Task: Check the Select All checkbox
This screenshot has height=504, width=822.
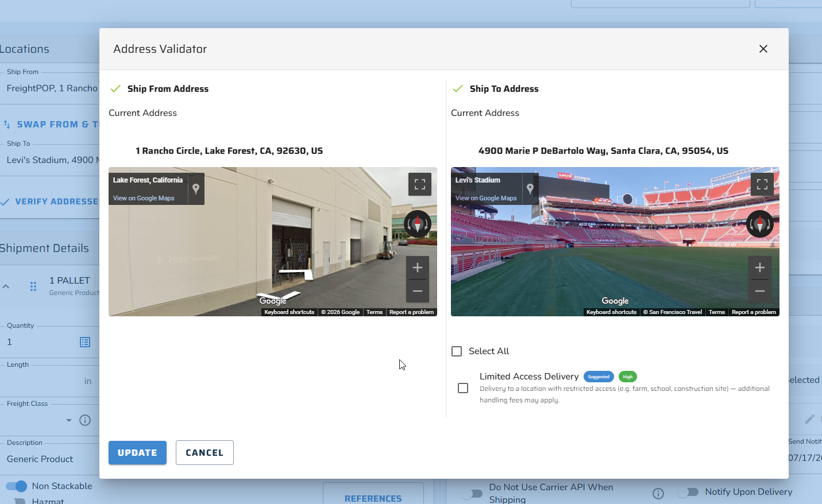Action: click(x=457, y=351)
